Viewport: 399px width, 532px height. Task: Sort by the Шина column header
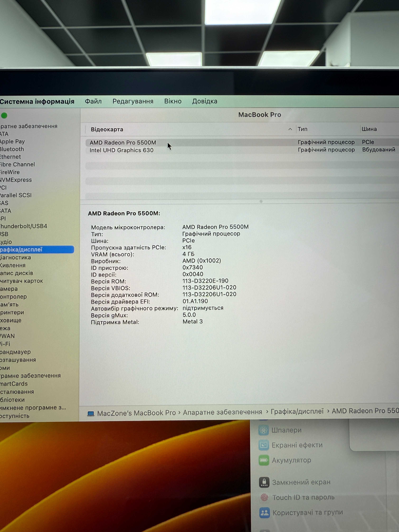point(369,129)
